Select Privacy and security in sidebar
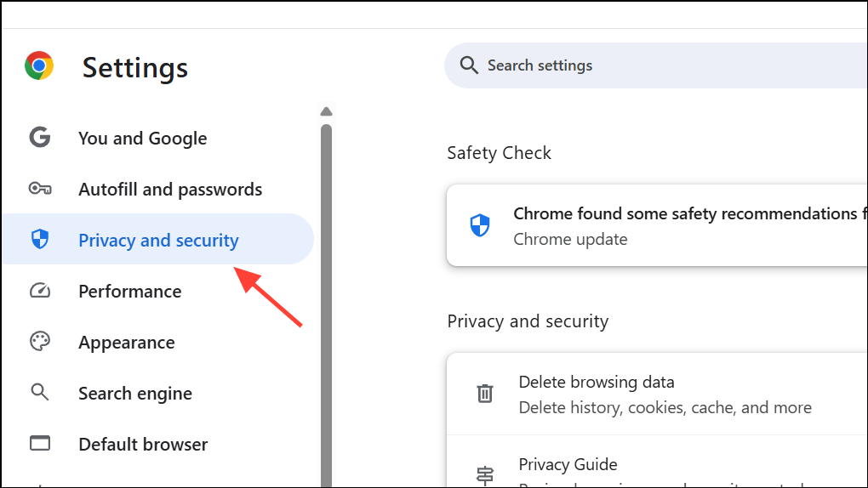The width and height of the screenshot is (868, 488). [x=158, y=241]
